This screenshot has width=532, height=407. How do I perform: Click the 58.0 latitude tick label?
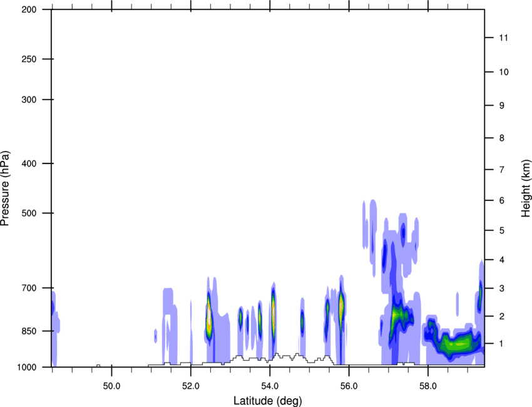click(428, 386)
